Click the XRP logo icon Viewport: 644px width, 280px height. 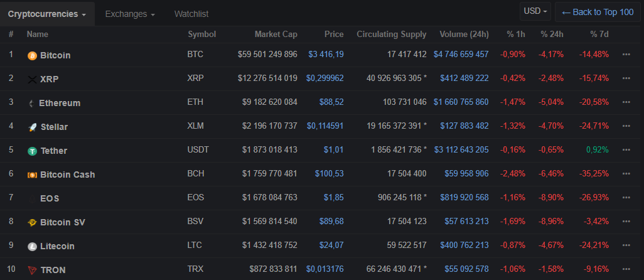pyautogui.click(x=32, y=79)
